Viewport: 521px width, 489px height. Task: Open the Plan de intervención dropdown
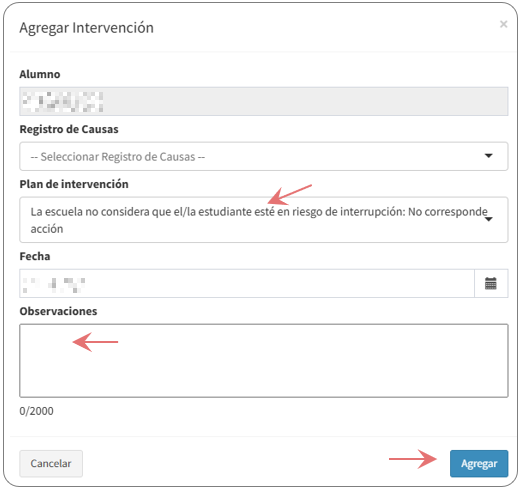264,220
